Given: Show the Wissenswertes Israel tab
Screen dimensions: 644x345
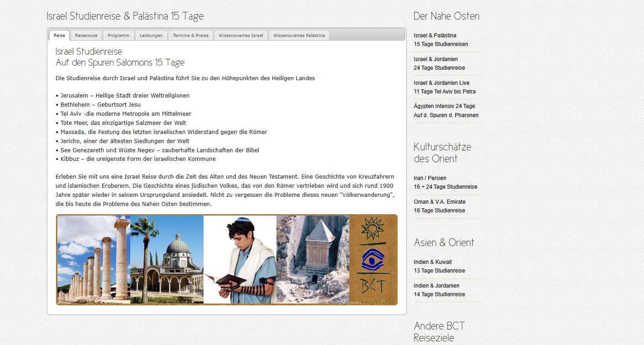Looking at the screenshot, I should point(240,36).
